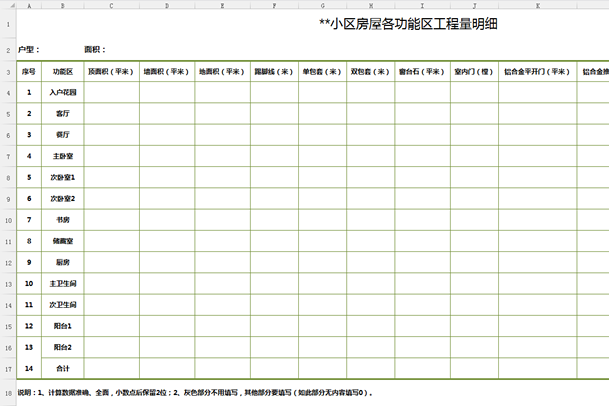Screen dimensions: 609x406
Task: Click the 面积 label cell
Action: point(95,49)
